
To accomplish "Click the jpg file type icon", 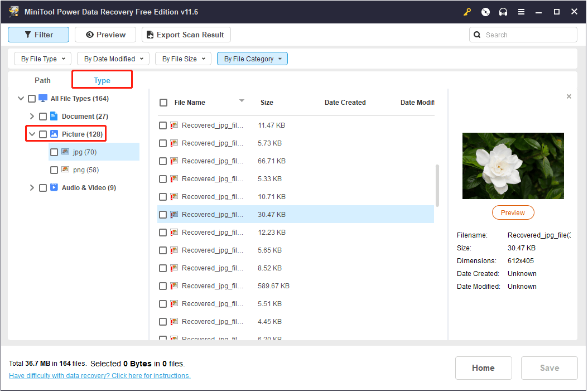I will click(65, 152).
